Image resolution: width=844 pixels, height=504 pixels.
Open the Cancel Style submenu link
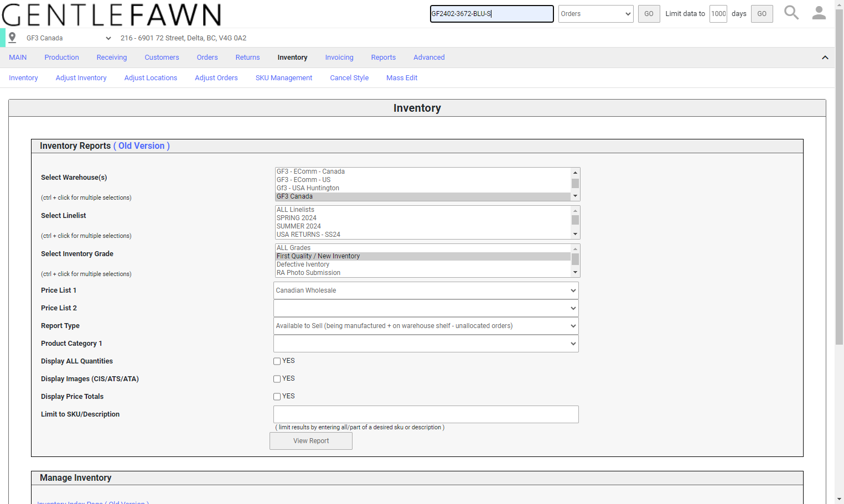(349, 78)
